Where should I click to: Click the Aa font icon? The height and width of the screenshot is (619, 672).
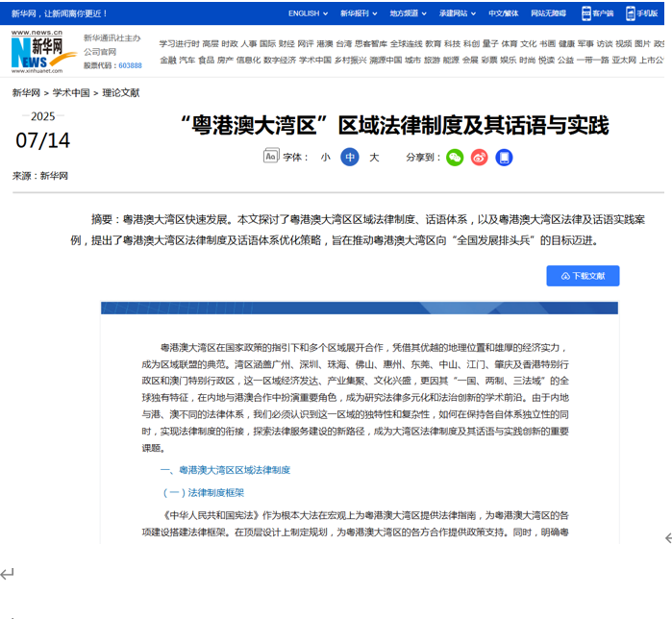[x=271, y=156]
